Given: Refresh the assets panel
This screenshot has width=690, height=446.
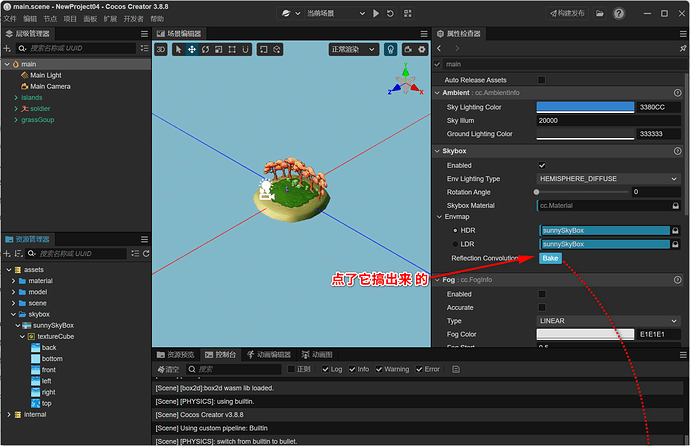Looking at the screenshot, I should pyautogui.click(x=146, y=254).
